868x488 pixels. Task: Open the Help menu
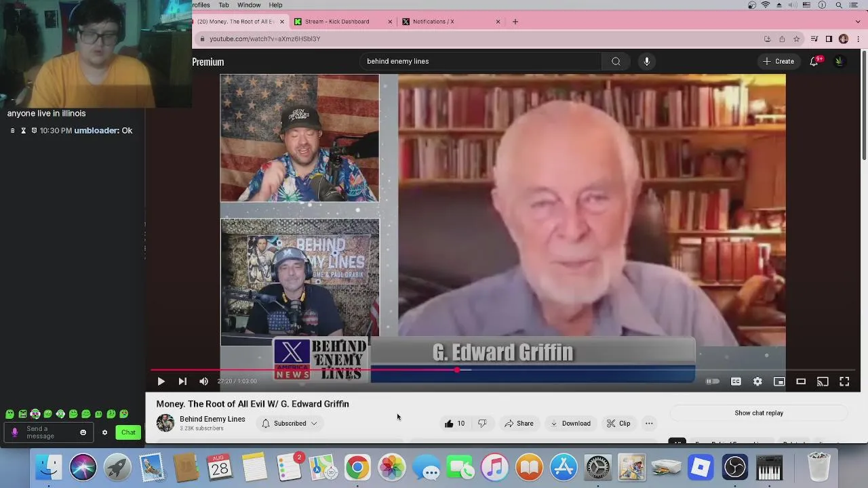pyautogui.click(x=275, y=5)
